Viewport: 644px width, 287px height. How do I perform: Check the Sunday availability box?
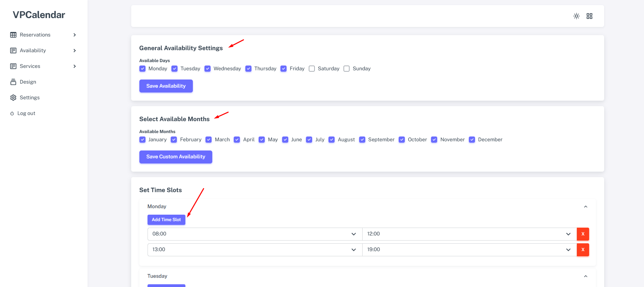(x=347, y=69)
